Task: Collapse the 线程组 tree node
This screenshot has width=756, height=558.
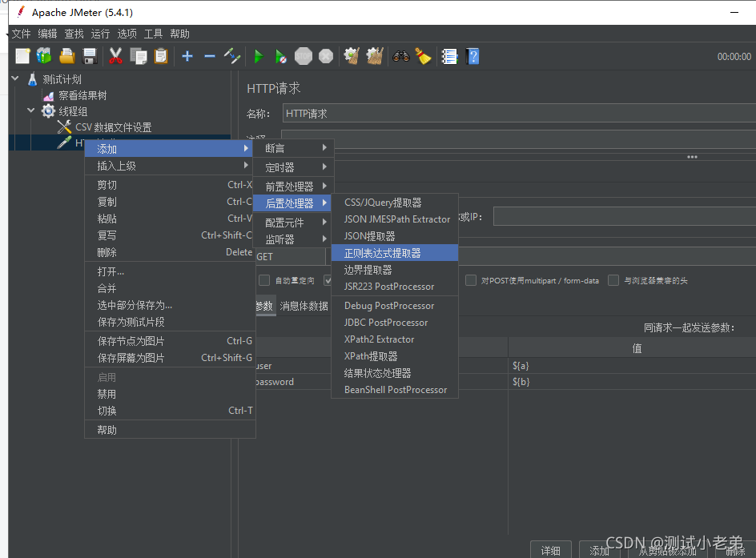Action: coord(31,110)
